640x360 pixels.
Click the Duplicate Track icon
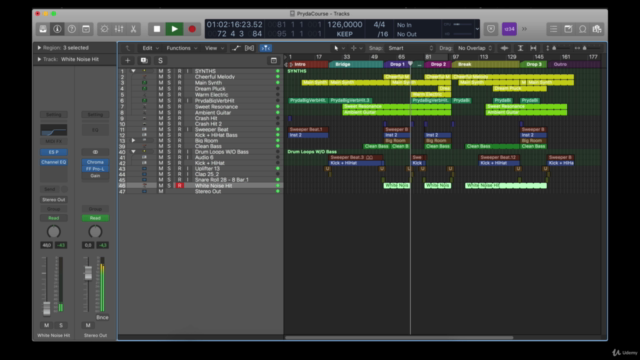144,60
